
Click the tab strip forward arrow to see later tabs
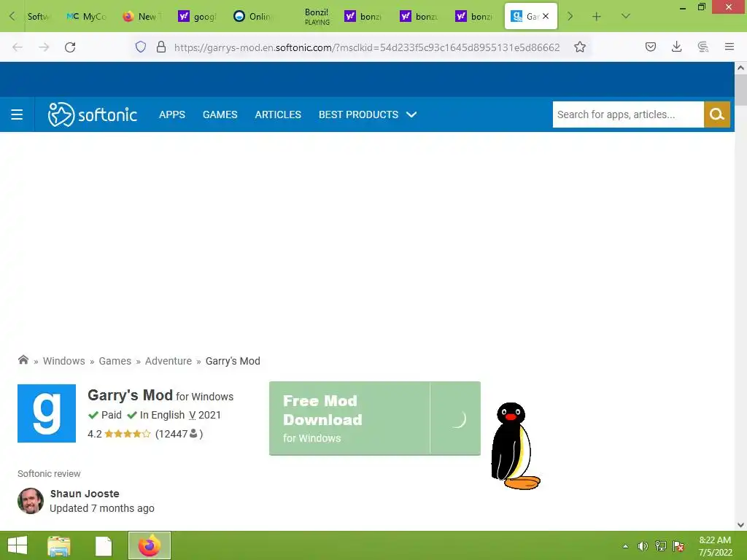(570, 16)
